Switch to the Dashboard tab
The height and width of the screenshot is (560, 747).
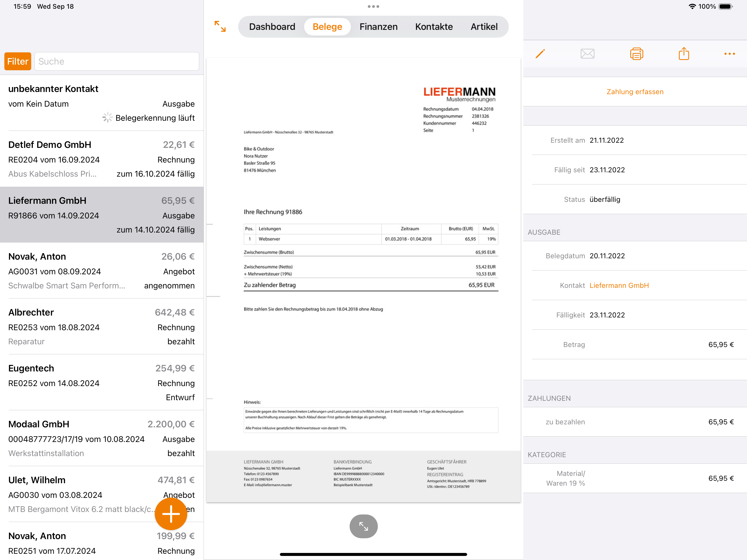point(272,27)
